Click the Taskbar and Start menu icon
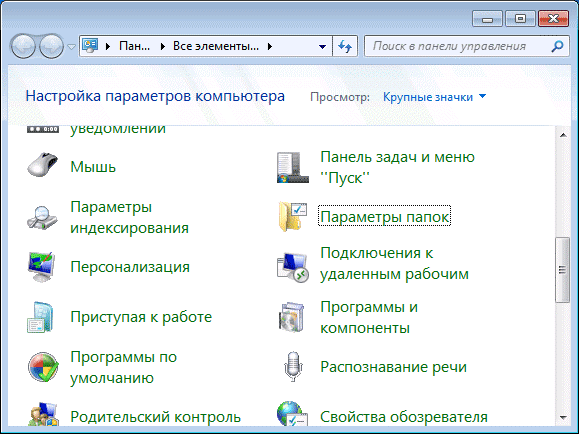Image resolution: width=579 pixels, height=434 pixels. click(x=292, y=168)
